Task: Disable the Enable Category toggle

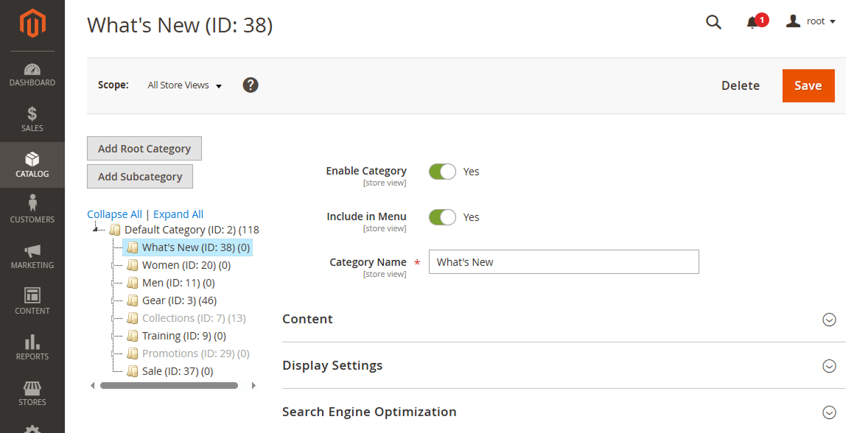Action: click(442, 171)
